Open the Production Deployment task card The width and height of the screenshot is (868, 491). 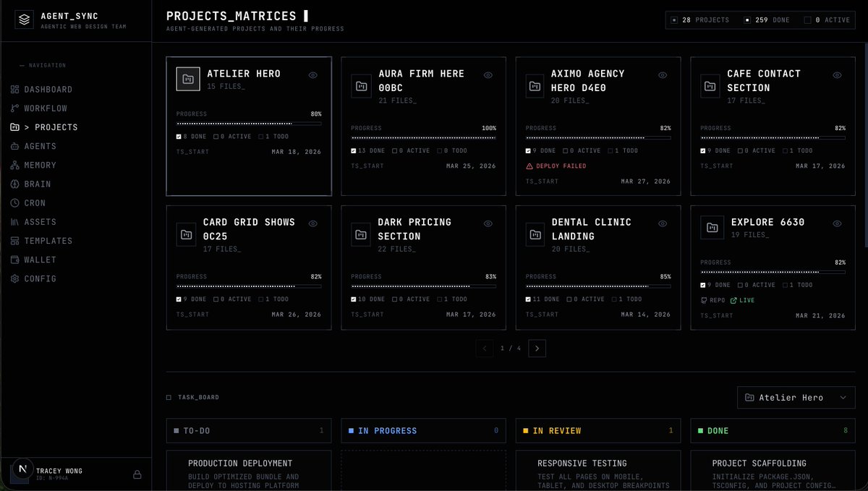(x=249, y=471)
